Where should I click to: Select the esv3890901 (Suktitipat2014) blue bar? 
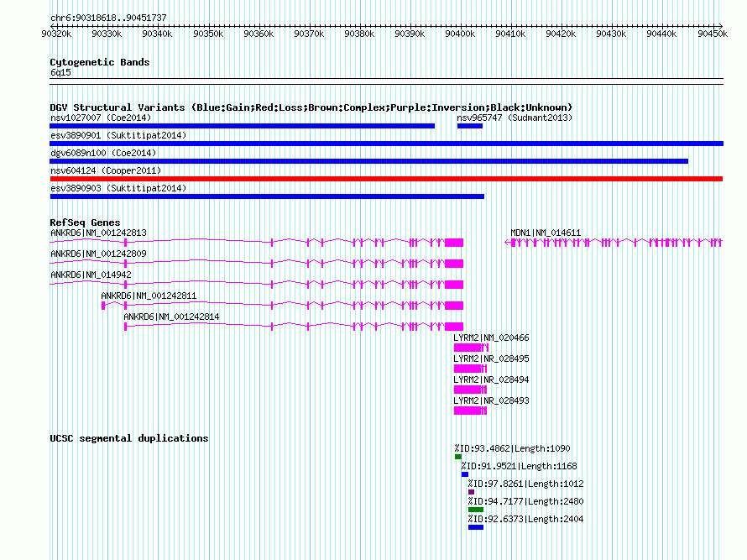point(386,144)
